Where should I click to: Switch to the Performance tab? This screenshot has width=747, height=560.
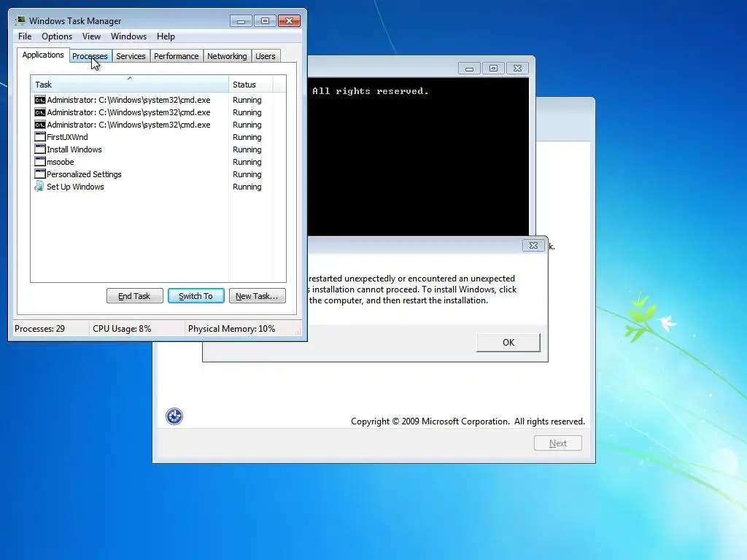177,56
